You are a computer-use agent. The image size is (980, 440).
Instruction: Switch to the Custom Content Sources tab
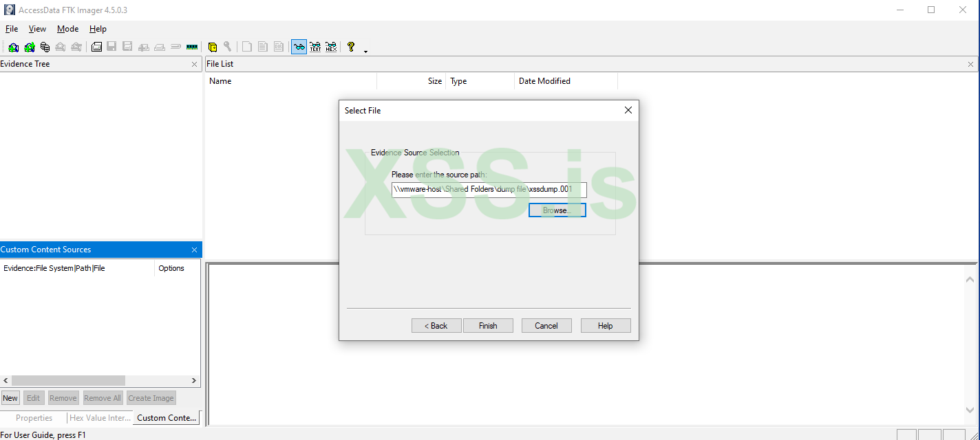click(x=167, y=417)
